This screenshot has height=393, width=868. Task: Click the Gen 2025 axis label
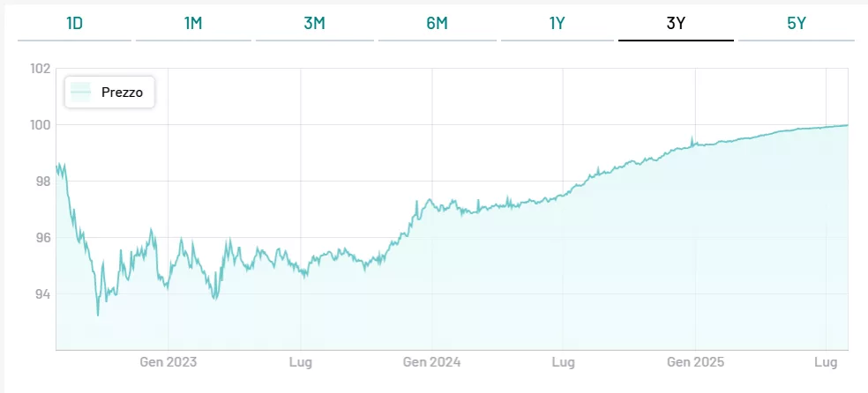point(695,361)
